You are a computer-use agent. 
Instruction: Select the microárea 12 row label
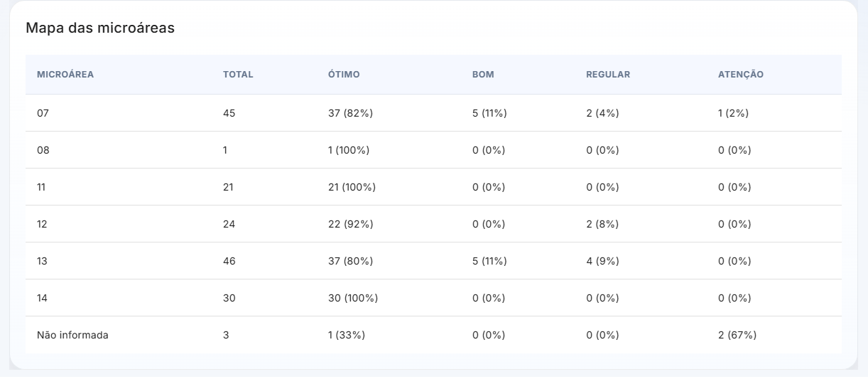(43, 224)
